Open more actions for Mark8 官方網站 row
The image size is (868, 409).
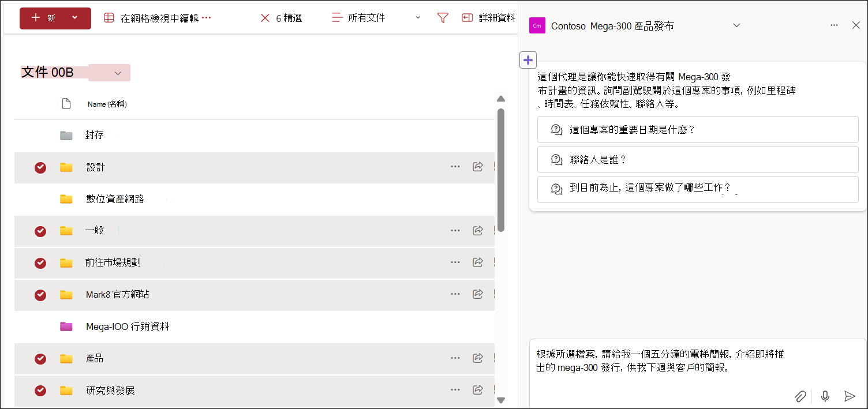(455, 294)
